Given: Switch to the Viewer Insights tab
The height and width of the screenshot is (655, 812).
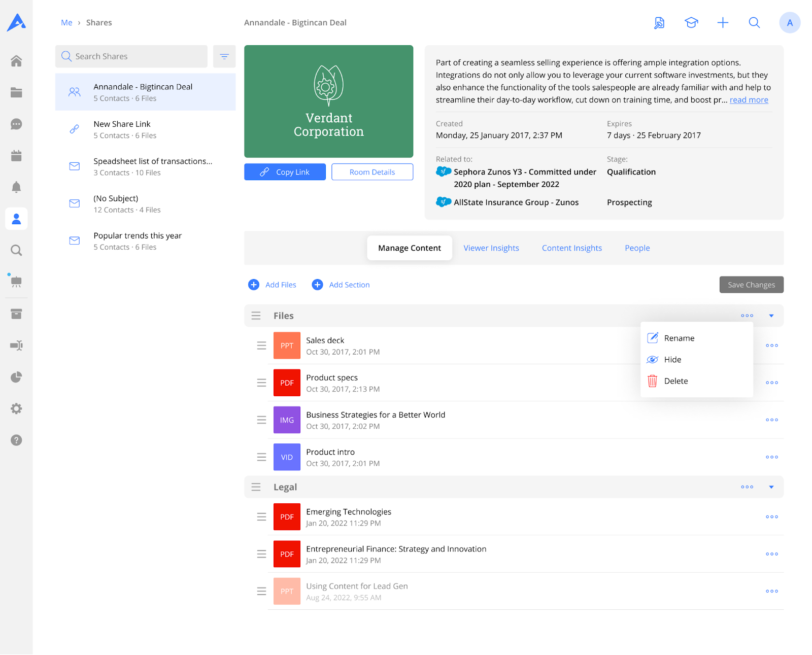Looking at the screenshot, I should click(x=491, y=248).
